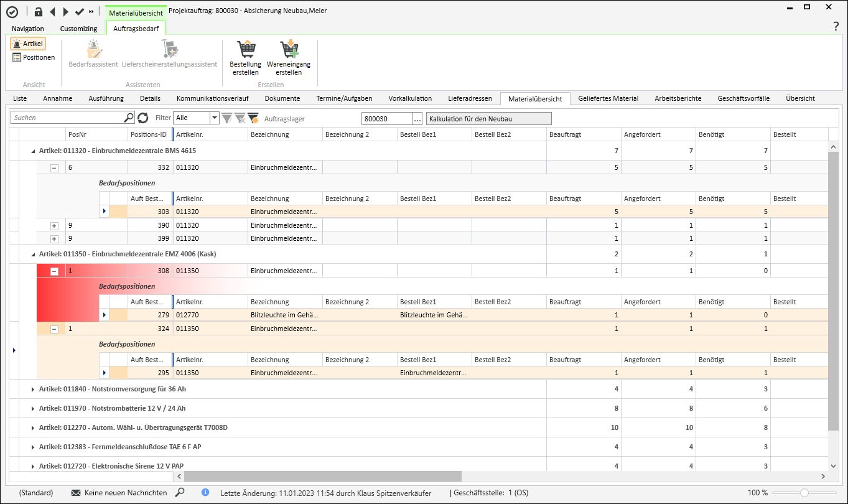Click the zoom slider in status bar

tap(804, 492)
